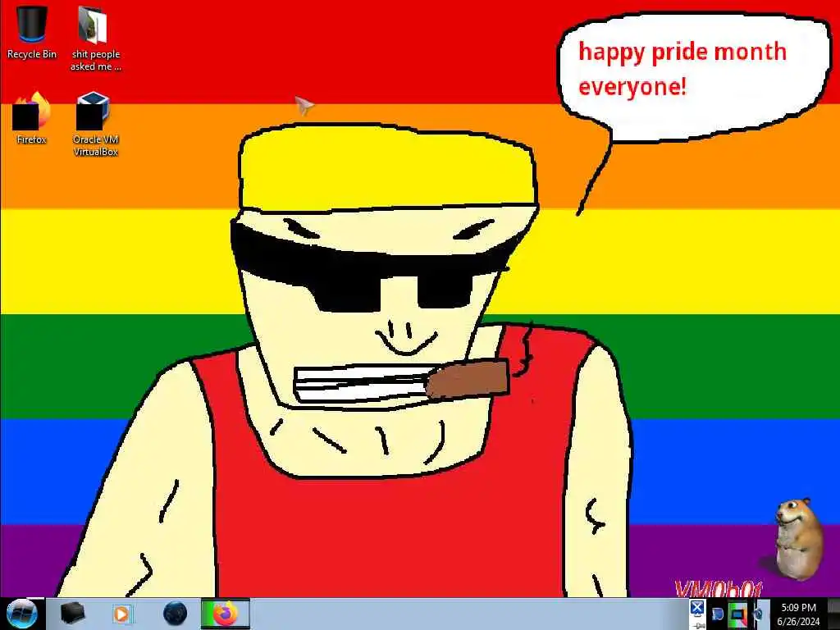Click the Show desktop button at taskbar edge

pos(833,614)
